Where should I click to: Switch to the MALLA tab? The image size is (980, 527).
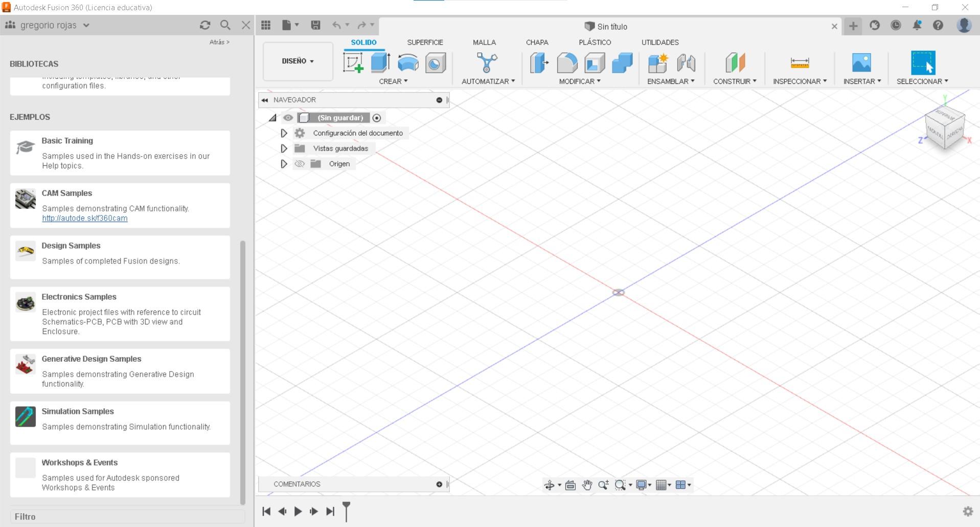(x=484, y=42)
